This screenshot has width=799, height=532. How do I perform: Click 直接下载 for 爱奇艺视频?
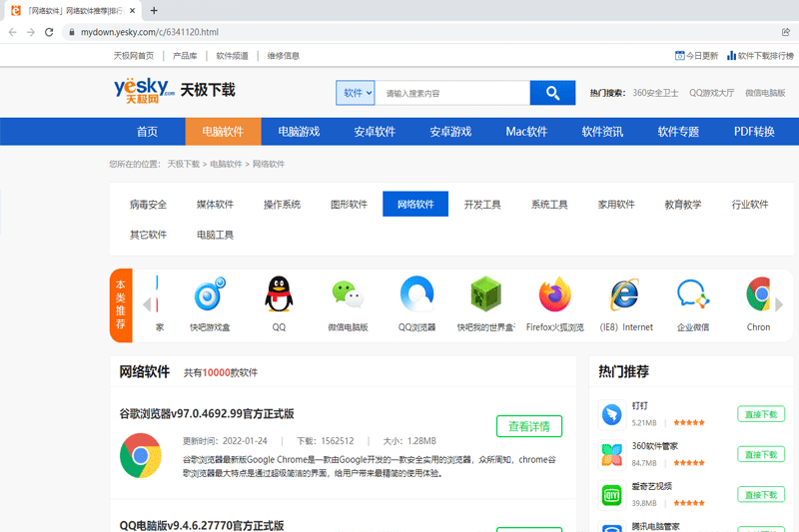pyautogui.click(x=761, y=494)
